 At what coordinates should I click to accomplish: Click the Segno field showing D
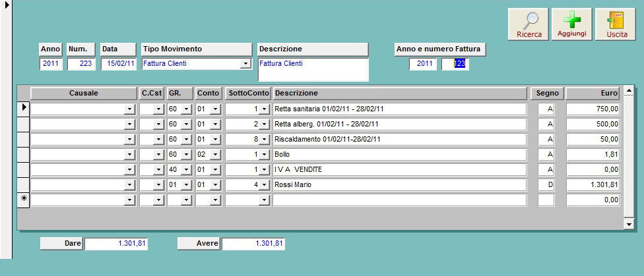[x=546, y=185]
